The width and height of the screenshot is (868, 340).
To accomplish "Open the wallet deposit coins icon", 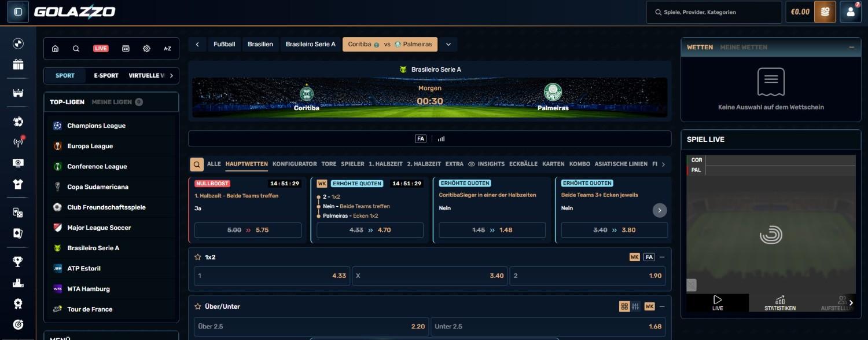I will pos(825,12).
